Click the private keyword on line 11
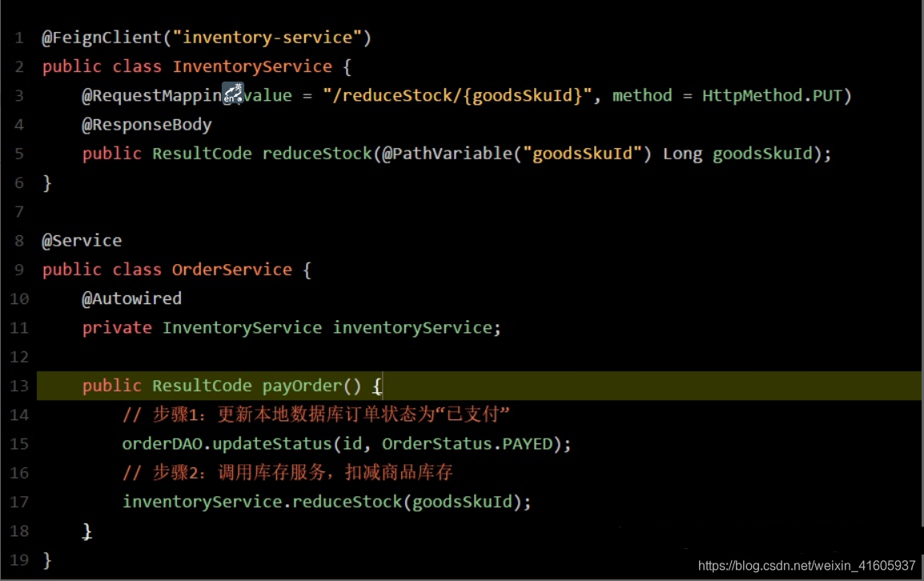The width and height of the screenshot is (924, 581). [x=117, y=327]
